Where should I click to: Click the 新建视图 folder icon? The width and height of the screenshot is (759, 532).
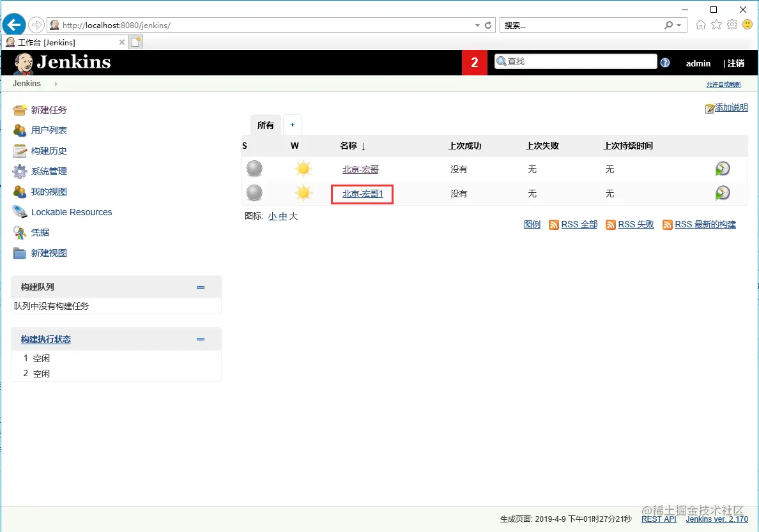tap(19, 253)
